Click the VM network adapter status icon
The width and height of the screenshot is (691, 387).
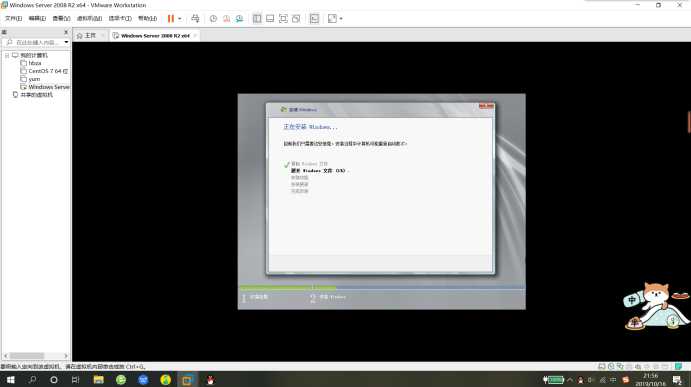620,366
